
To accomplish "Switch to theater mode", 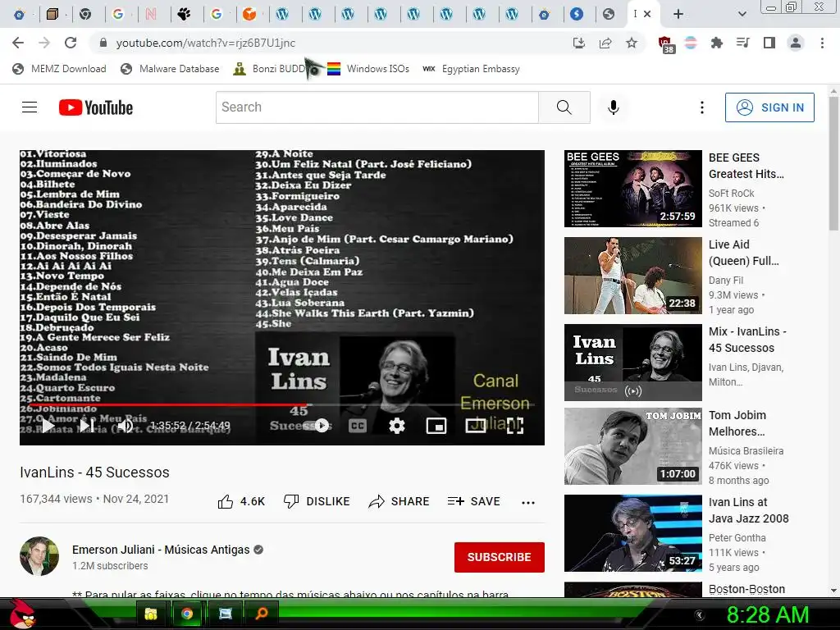I will pyautogui.click(x=475, y=426).
